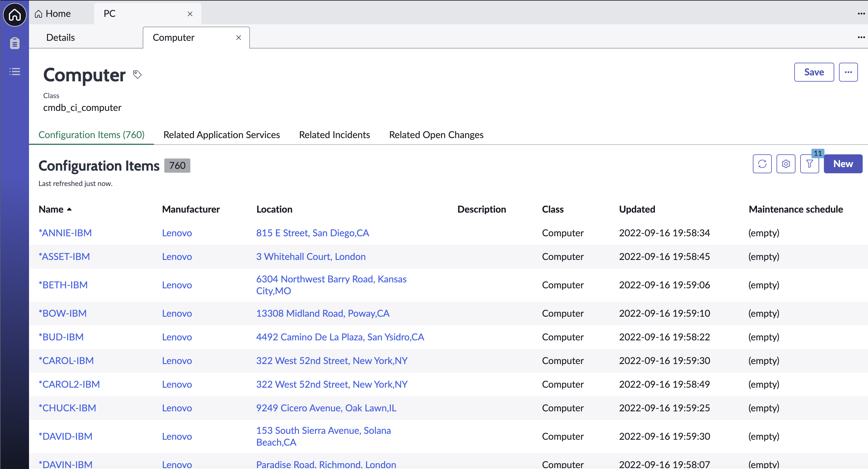The height and width of the screenshot is (469, 868).
Task: Switch to the Related Application Services tab
Action: (x=222, y=135)
